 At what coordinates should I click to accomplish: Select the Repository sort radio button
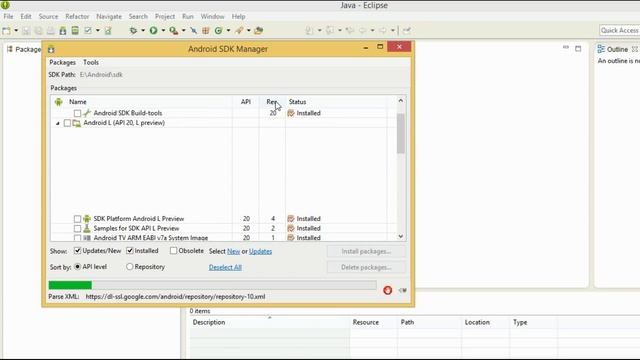129,267
